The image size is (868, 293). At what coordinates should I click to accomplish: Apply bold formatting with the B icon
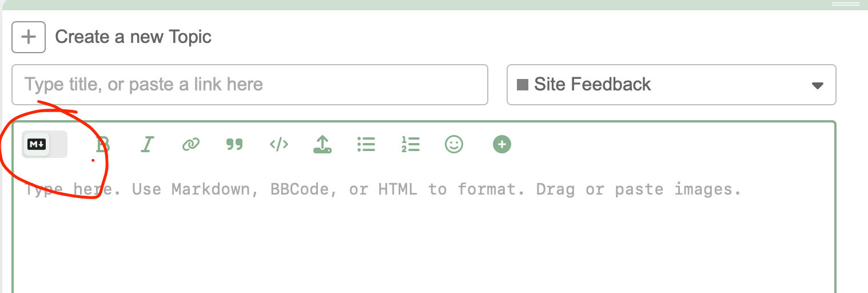pos(102,144)
